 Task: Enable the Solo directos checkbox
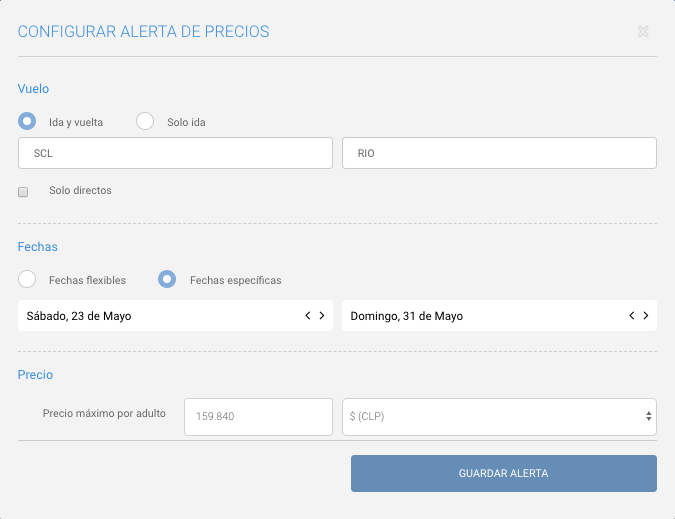coord(23,192)
